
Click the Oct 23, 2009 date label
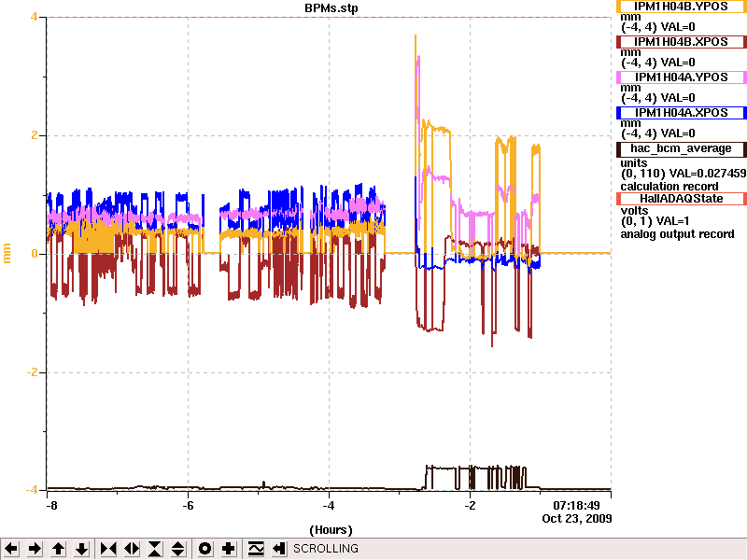577,518
